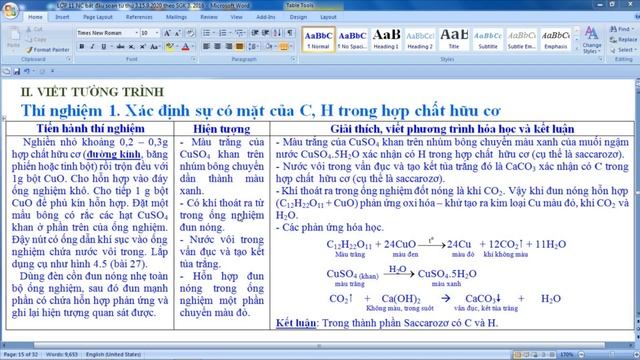The image size is (640, 360).
Task: Copy the selection to clipboard
Action: pyautogui.click(x=36, y=40)
